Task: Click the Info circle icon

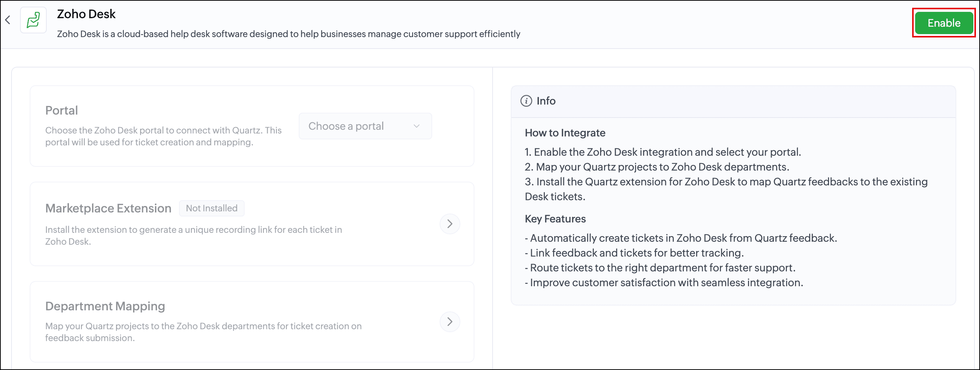Action: tap(526, 101)
